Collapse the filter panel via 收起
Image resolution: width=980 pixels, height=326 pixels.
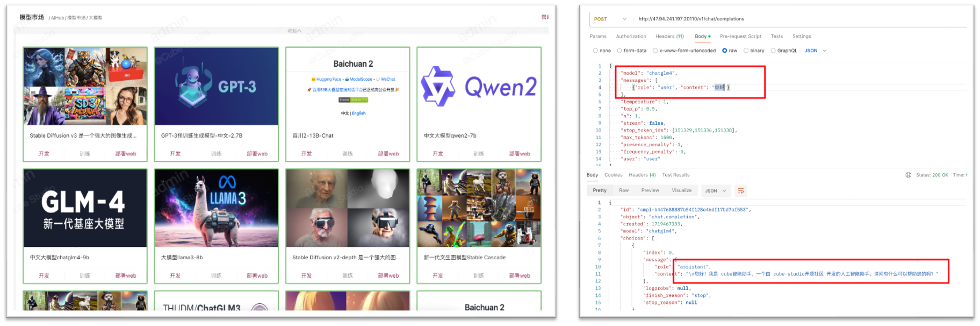294,31
